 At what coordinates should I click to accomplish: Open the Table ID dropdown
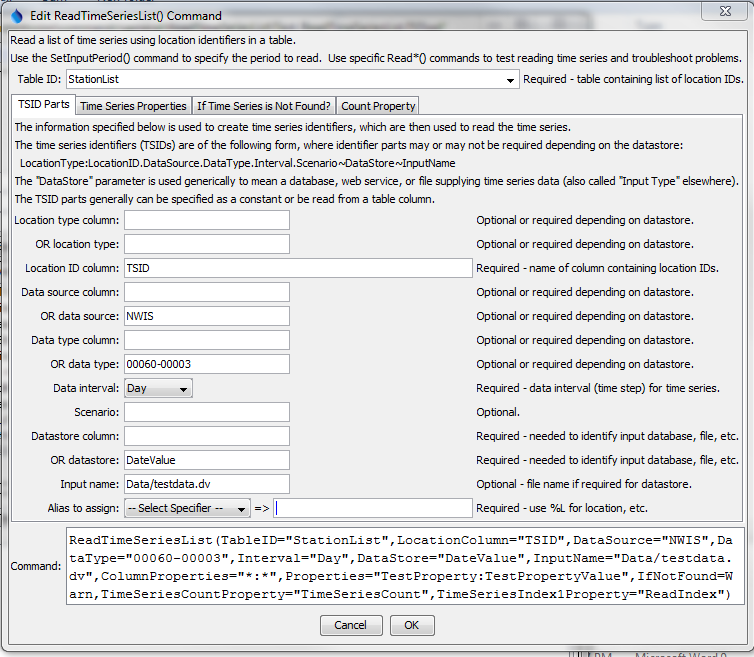pos(508,78)
